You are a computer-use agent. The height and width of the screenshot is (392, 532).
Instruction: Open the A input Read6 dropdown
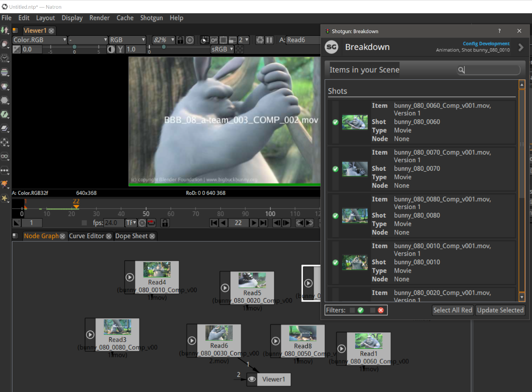[x=303, y=40]
